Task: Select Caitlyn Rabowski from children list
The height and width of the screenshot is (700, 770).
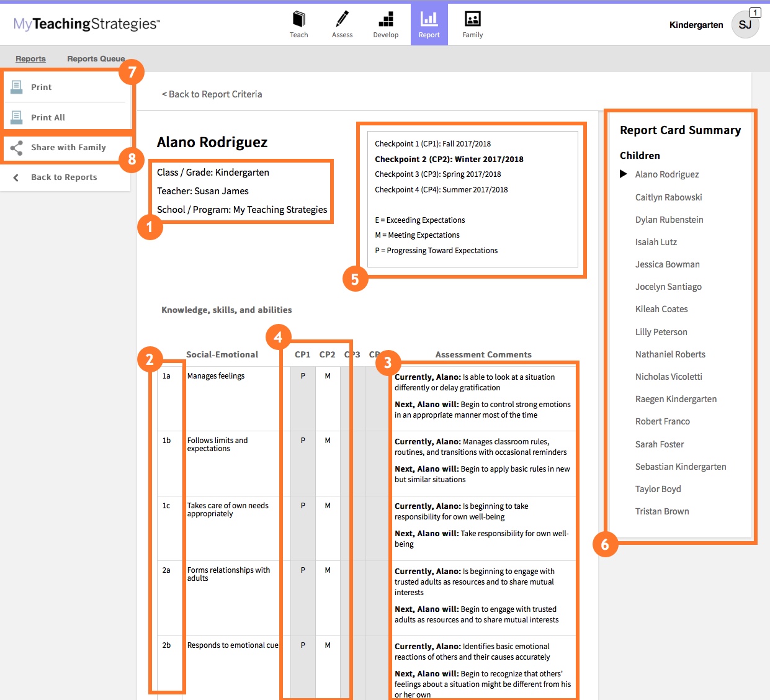Action: tap(668, 197)
